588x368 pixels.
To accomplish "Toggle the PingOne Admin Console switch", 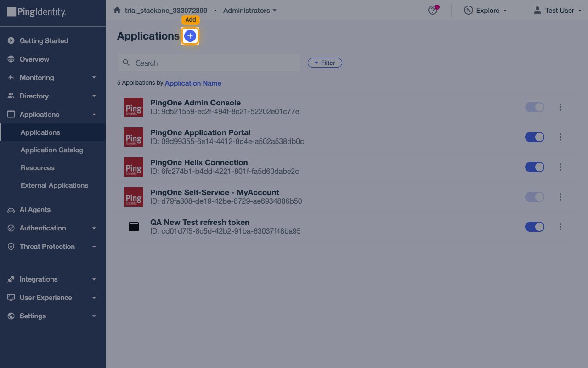I will click(x=535, y=107).
